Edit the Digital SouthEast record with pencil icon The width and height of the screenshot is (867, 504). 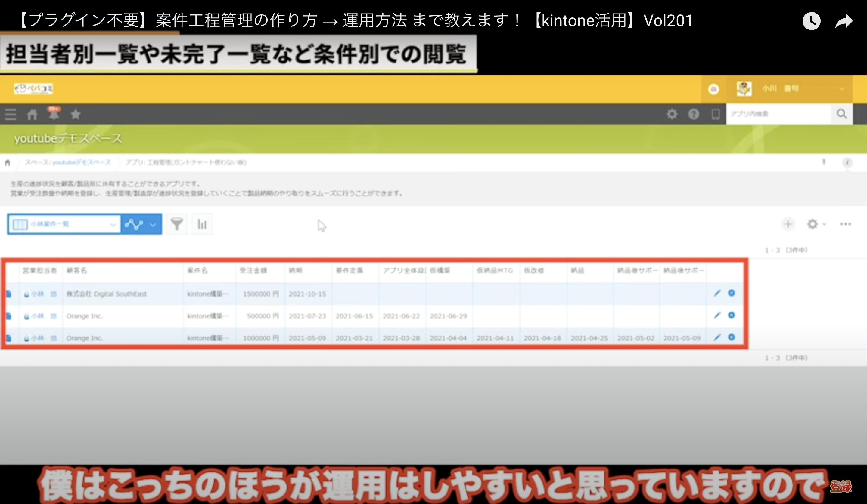[717, 293]
